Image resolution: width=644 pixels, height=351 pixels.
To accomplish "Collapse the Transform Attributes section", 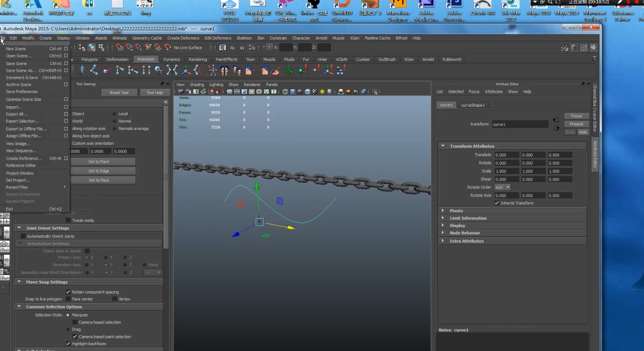I will (443, 146).
